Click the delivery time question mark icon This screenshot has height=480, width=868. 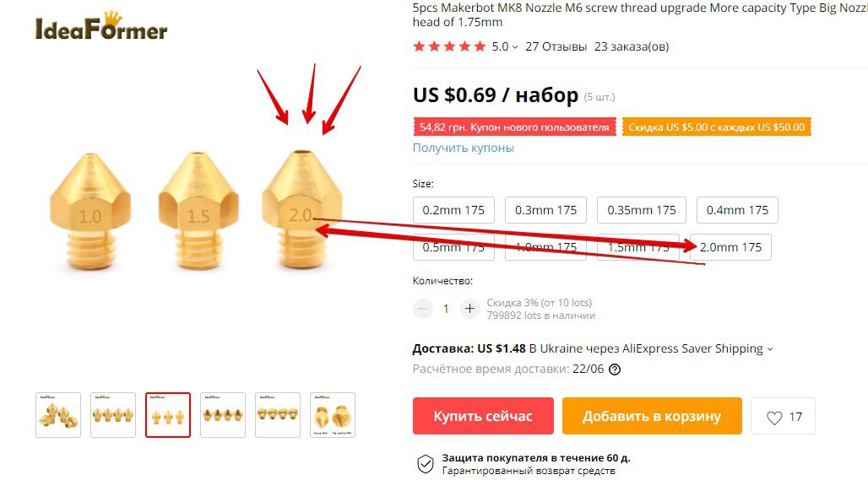[615, 369]
